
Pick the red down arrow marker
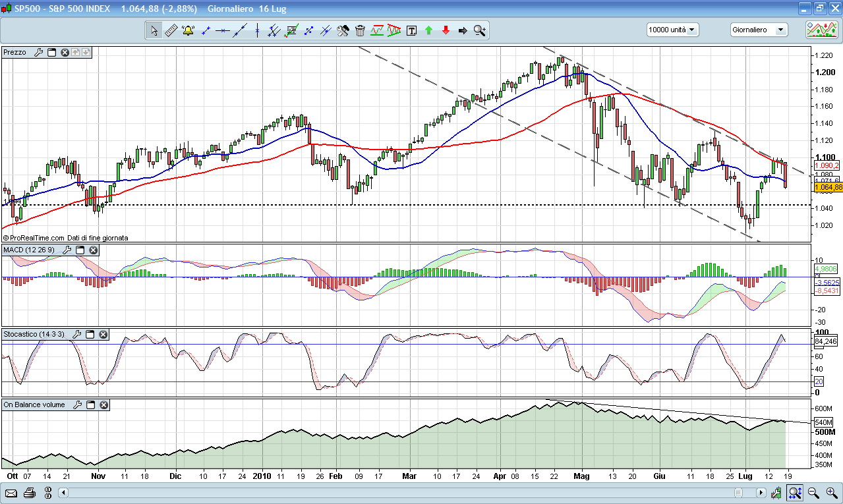pyautogui.click(x=446, y=30)
